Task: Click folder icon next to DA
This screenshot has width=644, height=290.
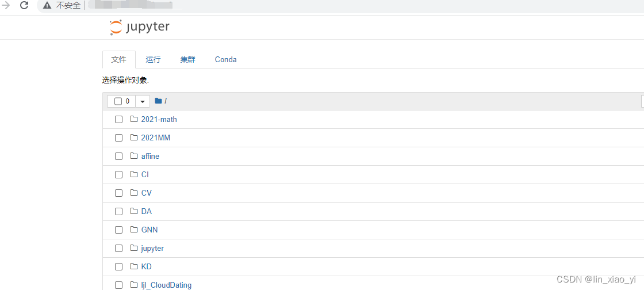Action: (x=134, y=211)
